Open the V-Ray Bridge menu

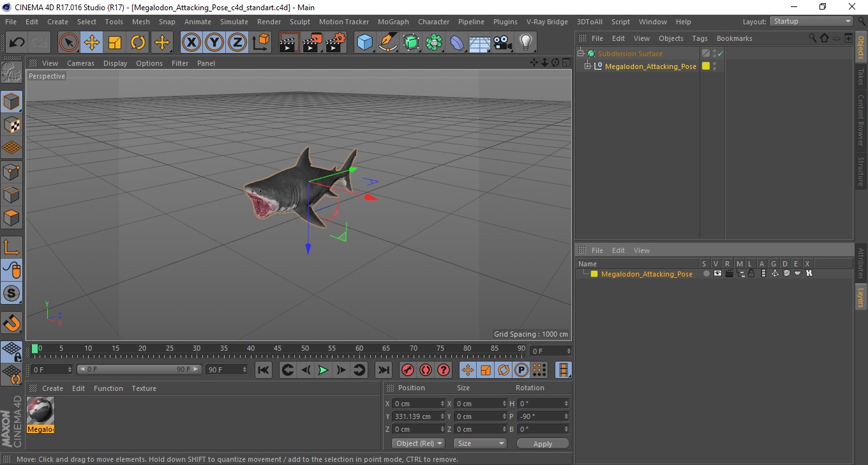point(547,22)
